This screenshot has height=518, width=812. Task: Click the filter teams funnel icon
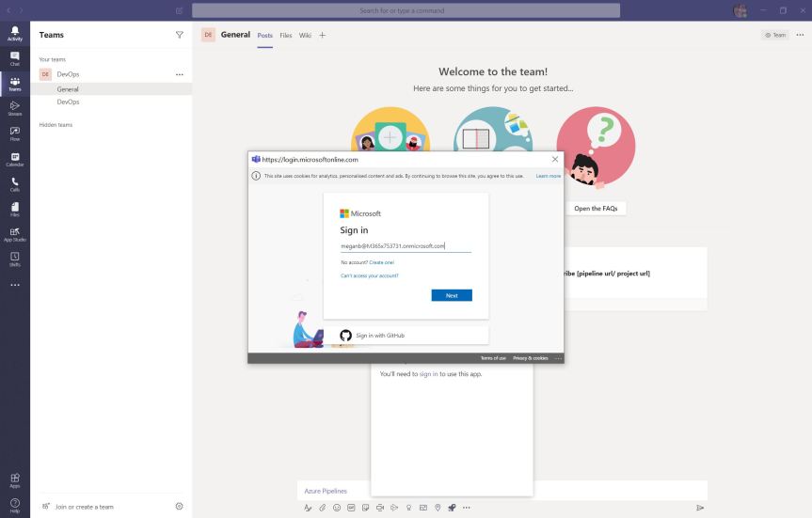point(180,35)
